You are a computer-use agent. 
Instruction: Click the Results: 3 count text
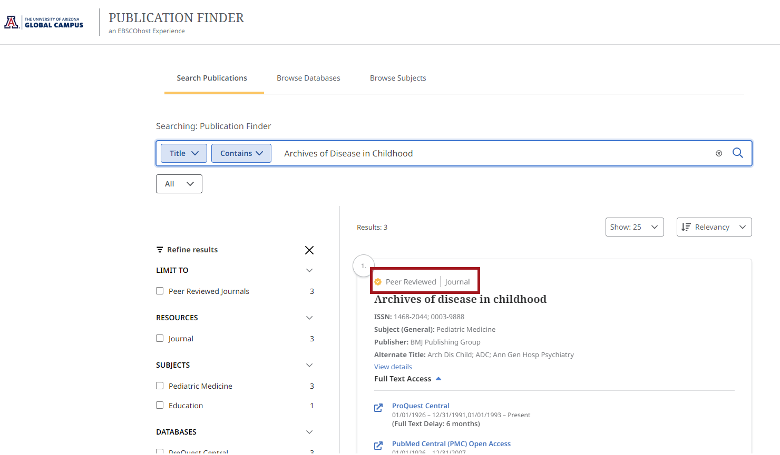pos(372,227)
